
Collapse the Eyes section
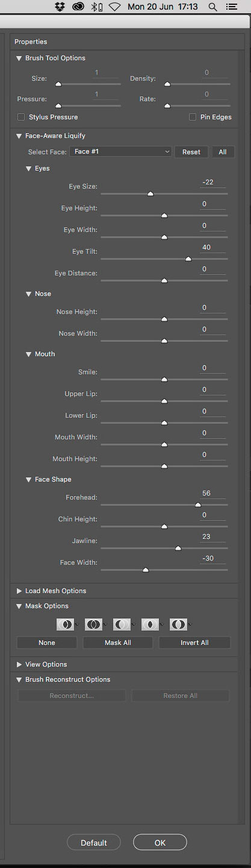tap(28, 169)
